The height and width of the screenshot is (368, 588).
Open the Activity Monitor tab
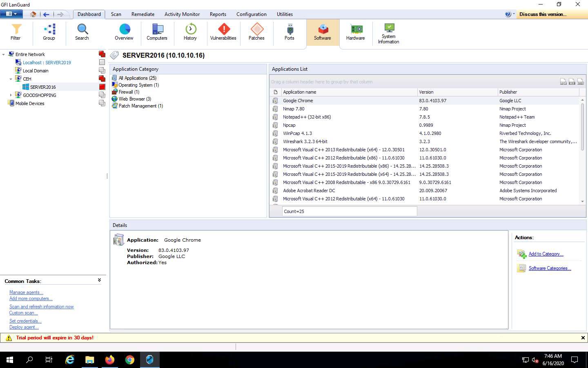(x=182, y=14)
